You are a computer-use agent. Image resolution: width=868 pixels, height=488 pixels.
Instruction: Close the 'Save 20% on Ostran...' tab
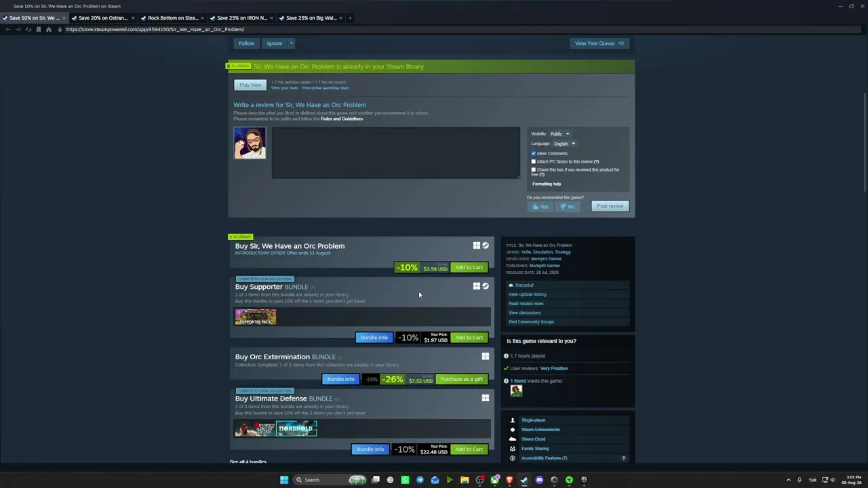[x=133, y=18]
